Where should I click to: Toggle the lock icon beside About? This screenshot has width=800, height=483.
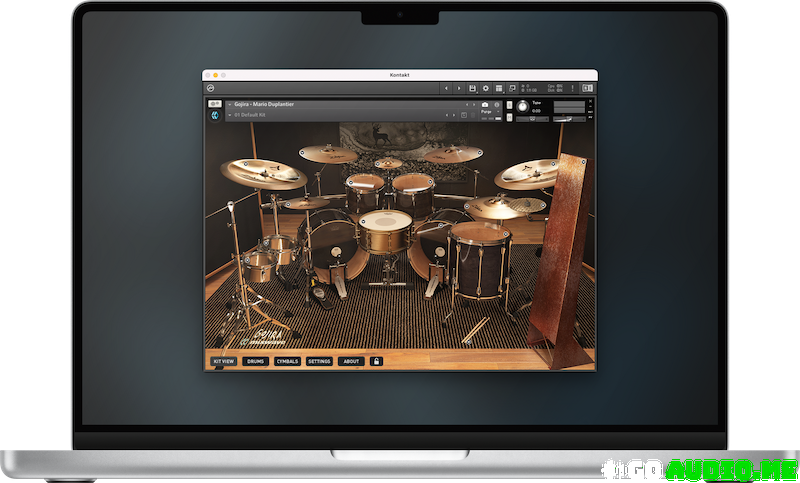[x=377, y=361]
